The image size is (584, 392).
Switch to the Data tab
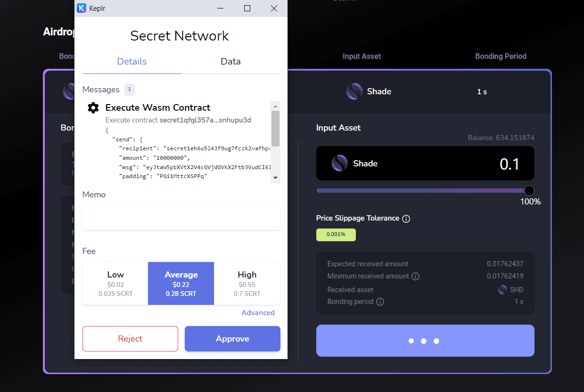point(231,62)
